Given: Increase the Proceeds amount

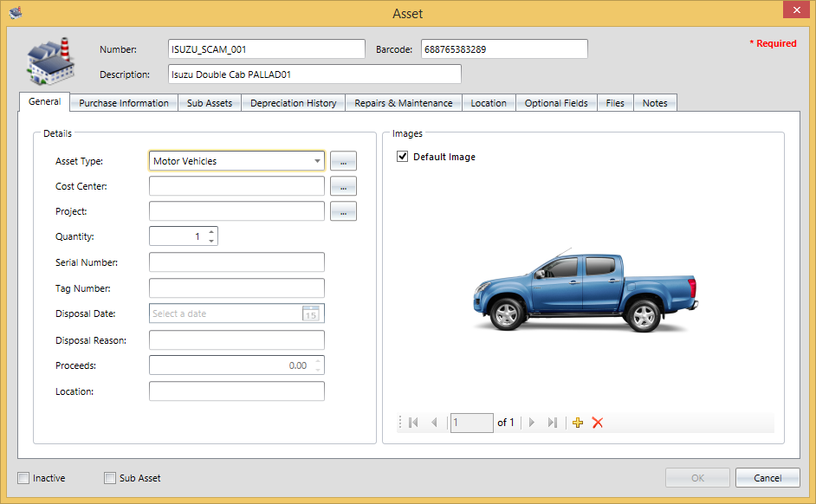Looking at the screenshot, I should (318, 360).
